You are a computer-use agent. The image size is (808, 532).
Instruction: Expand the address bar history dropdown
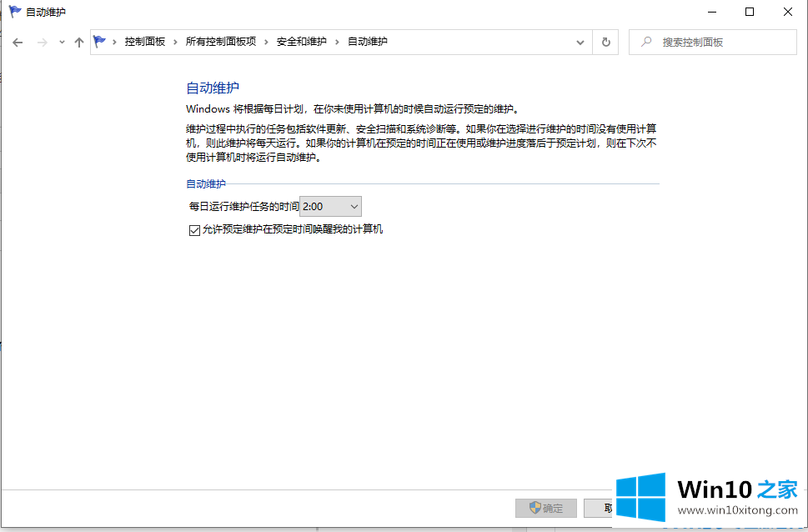coord(580,43)
